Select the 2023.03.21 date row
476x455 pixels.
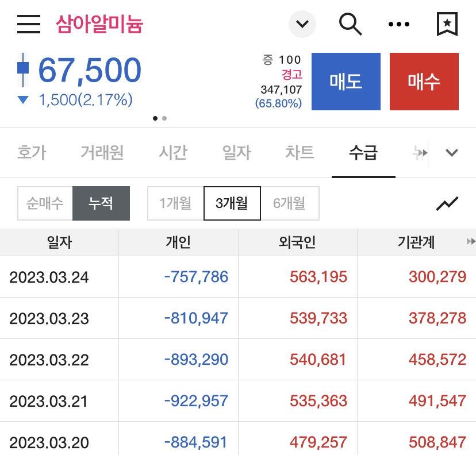coord(48,401)
